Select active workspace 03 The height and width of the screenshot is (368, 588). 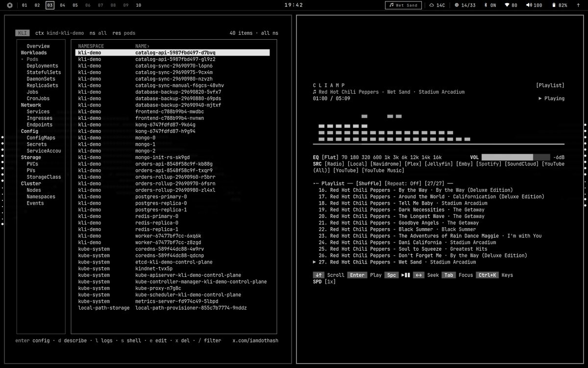(x=50, y=5)
